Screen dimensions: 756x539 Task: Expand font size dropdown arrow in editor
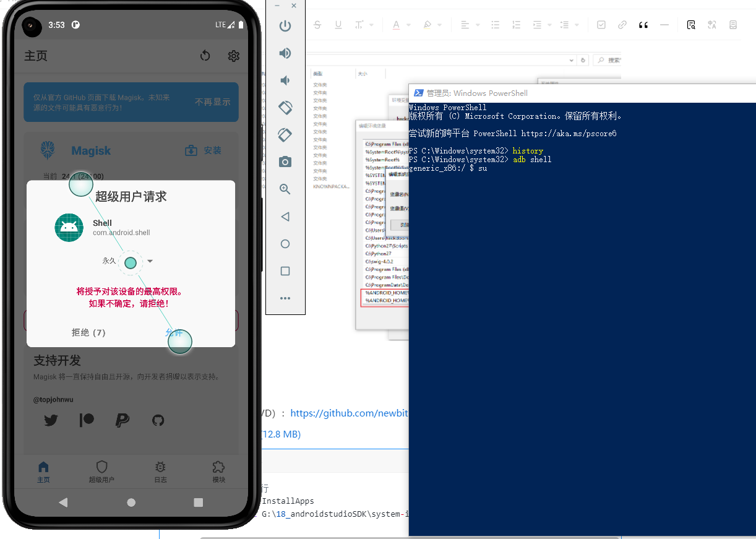click(x=372, y=25)
